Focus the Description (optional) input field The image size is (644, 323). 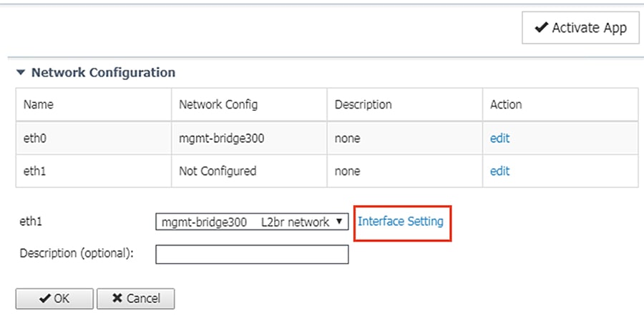pos(252,254)
